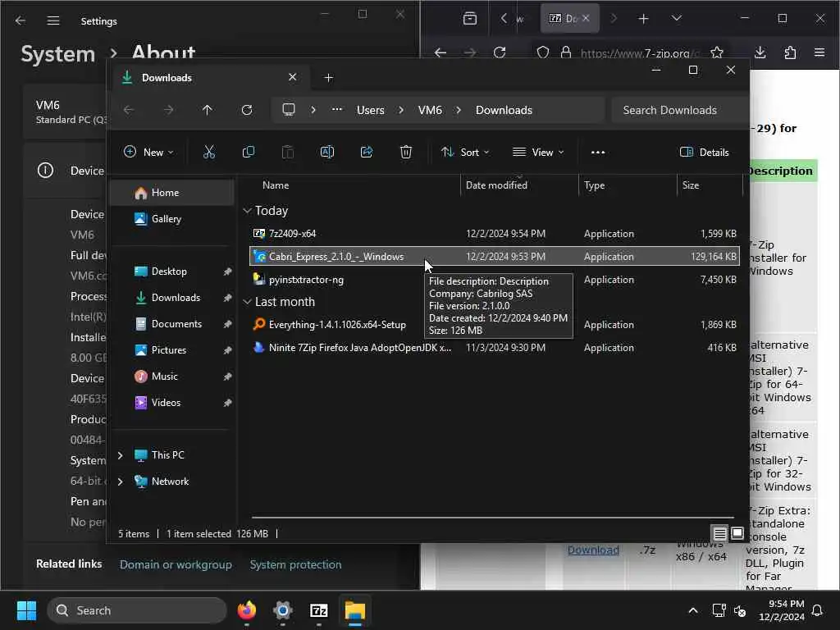Expand This PC in navigation pane
The image size is (840, 630).
point(120,454)
